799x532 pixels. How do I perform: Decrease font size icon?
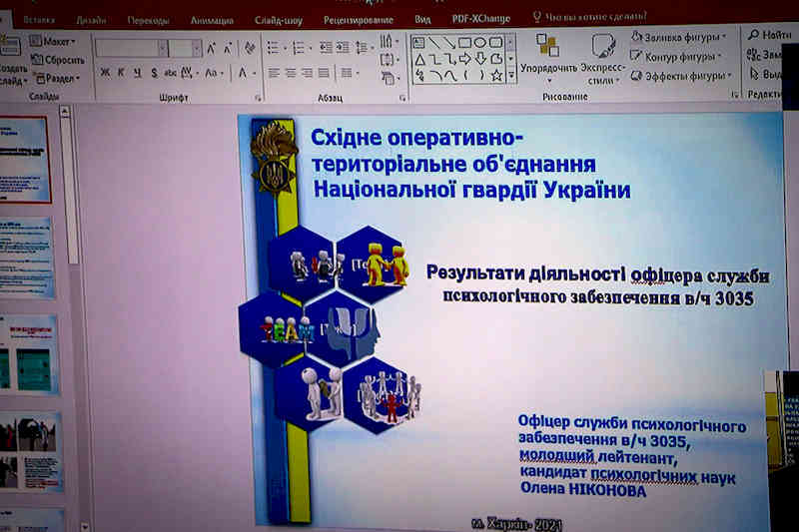228,49
